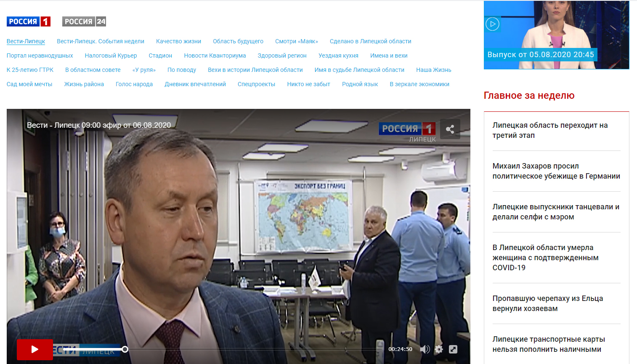Mute the video player volume
This screenshot has height=364, width=637.
point(425,349)
